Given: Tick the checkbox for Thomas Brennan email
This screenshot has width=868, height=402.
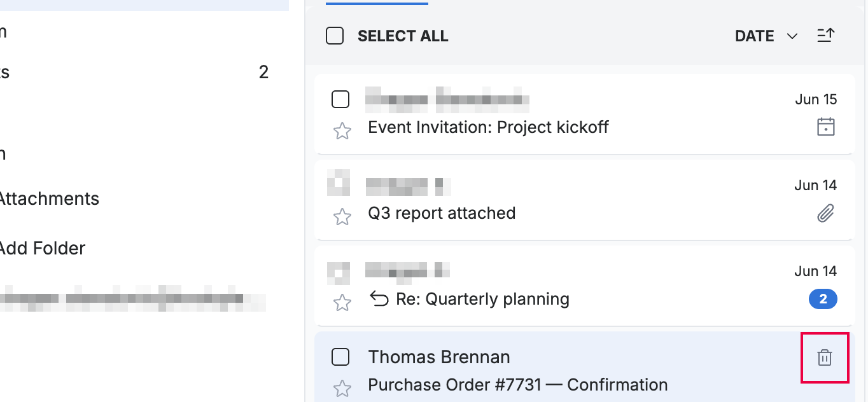Looking at the screenshot, I should pos(340,357).
